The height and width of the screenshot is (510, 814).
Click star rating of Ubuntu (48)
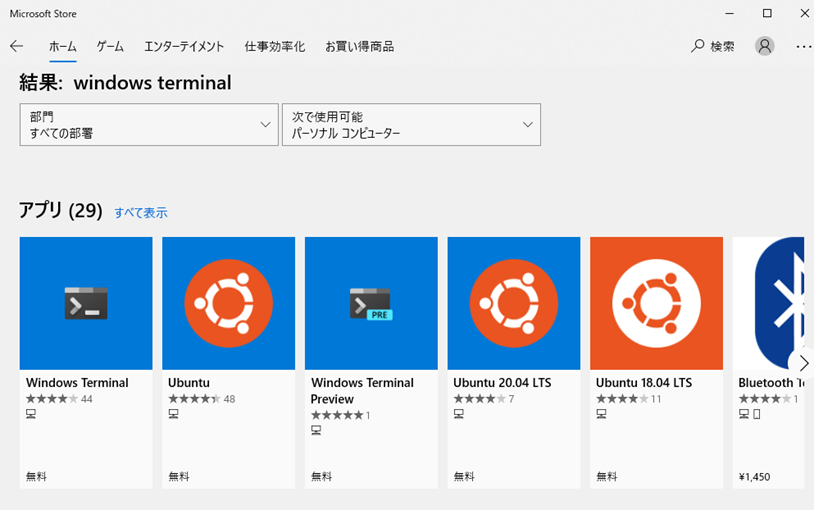195,399
